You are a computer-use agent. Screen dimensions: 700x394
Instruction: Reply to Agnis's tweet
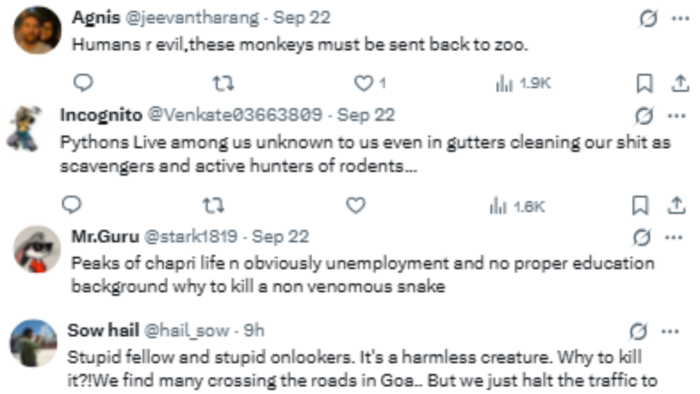click(83, 83)
